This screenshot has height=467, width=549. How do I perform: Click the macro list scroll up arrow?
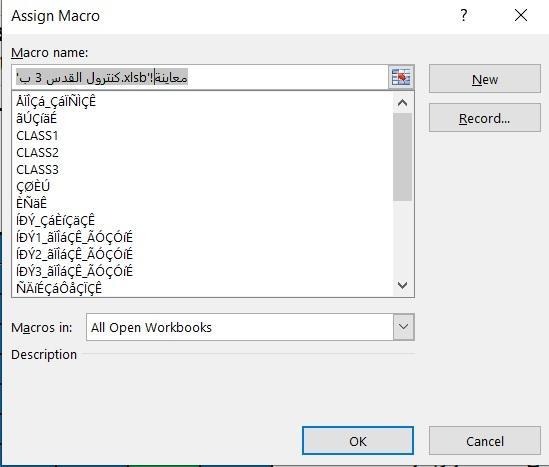click(403, 103)
